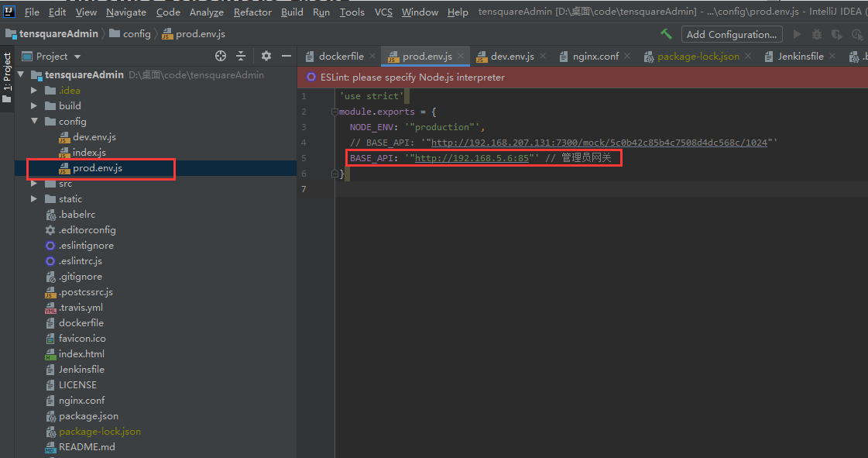Open the Navigate menu
This screenshot has height=458, width=868.
click(x=126, y=12)
